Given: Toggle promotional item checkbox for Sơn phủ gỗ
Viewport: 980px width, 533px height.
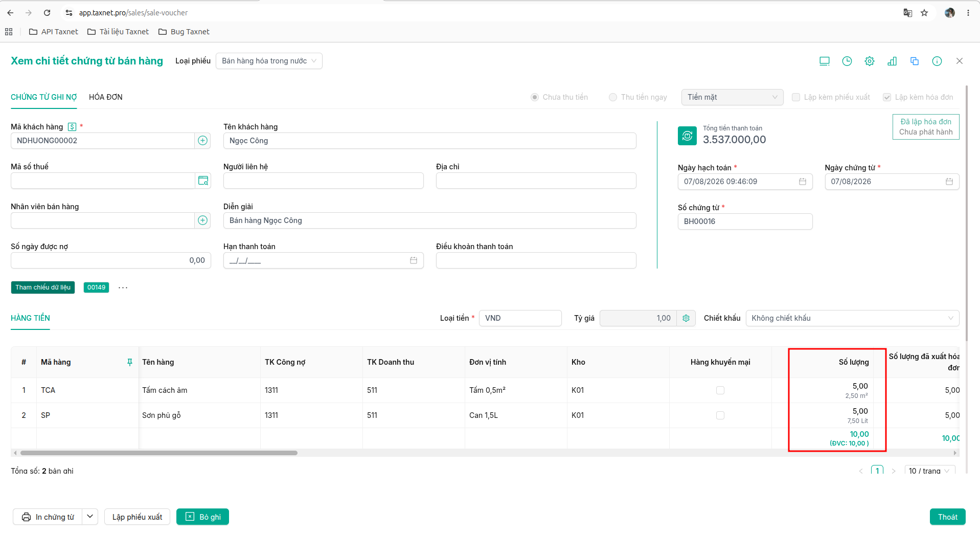Looking at the screenshot, I should pos(720,415).
